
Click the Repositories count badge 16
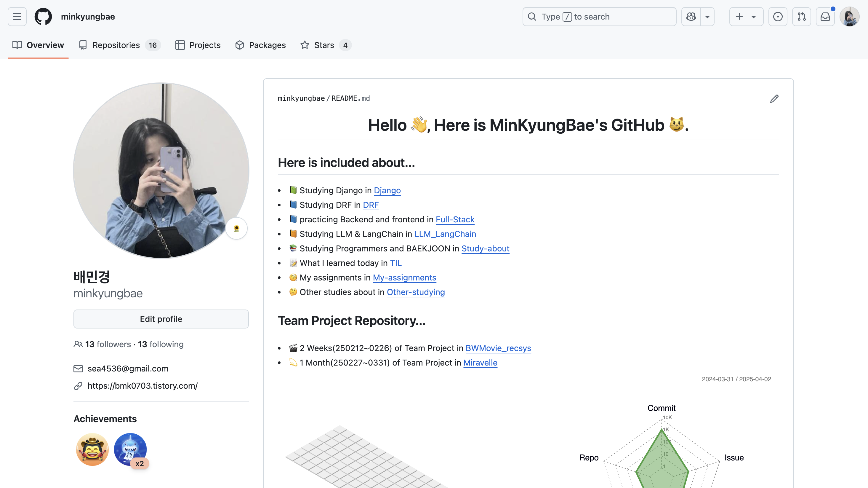click(x=153, y=45)
